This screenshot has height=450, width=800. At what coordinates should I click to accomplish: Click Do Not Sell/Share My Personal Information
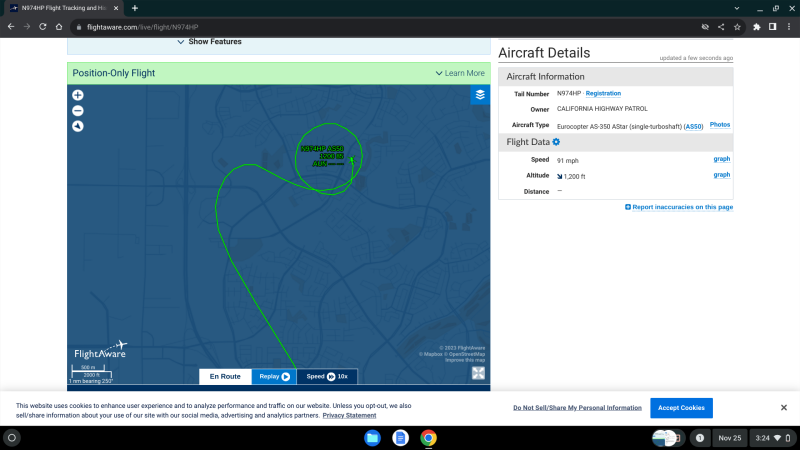coord(577,408)
